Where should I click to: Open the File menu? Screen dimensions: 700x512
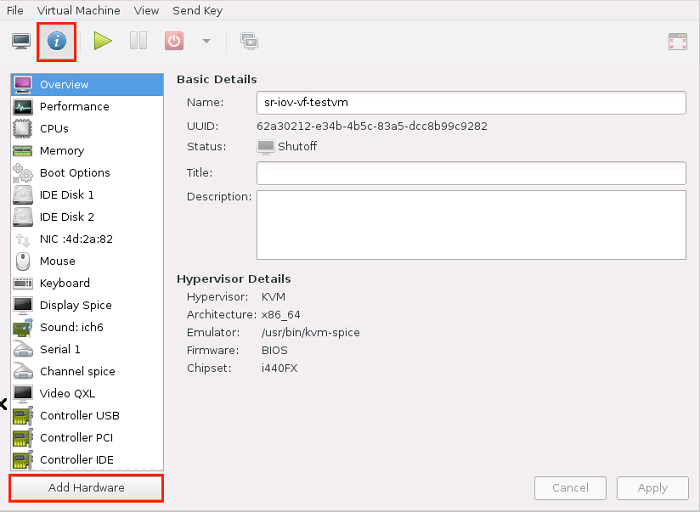pyautogui.click(x=15, y=10)
